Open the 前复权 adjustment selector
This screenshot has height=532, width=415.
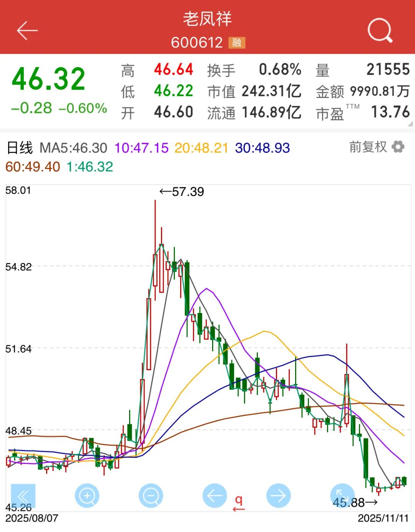point(368,147)
